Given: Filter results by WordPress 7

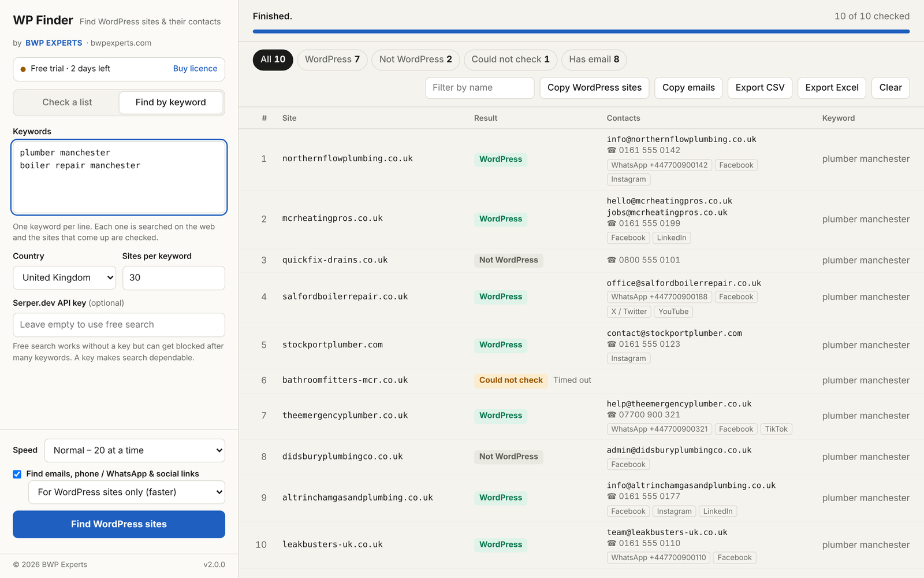Looking at the screenshot, I should 332,60.
